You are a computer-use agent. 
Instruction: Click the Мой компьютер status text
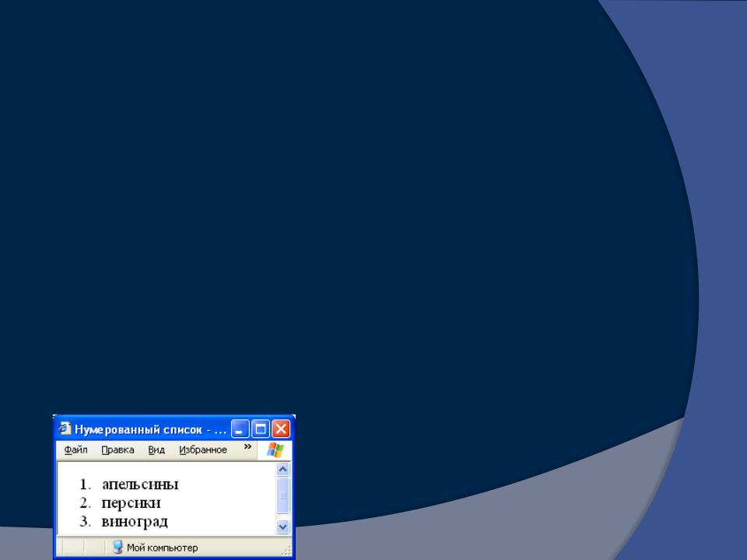(162, 548)
